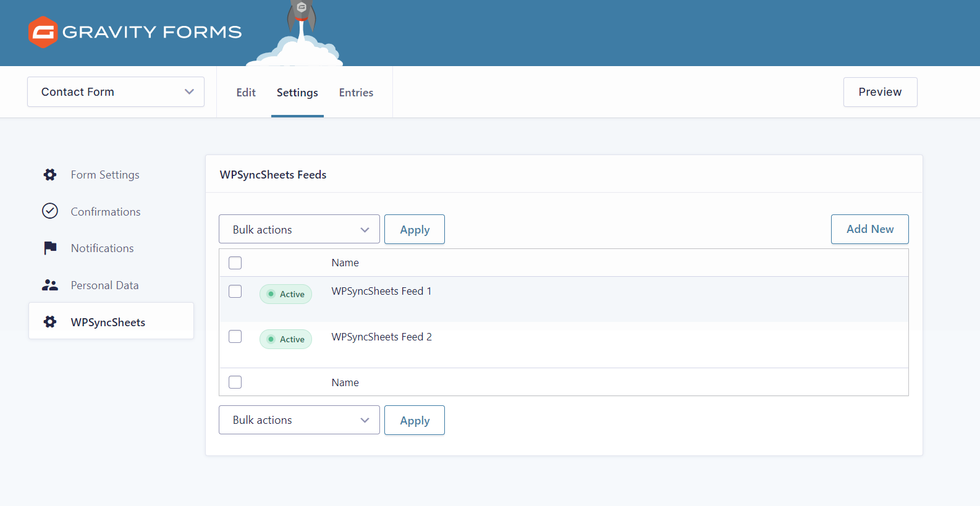Toggle the select-all checkbox in the table footer

click(x=235, y=382)
